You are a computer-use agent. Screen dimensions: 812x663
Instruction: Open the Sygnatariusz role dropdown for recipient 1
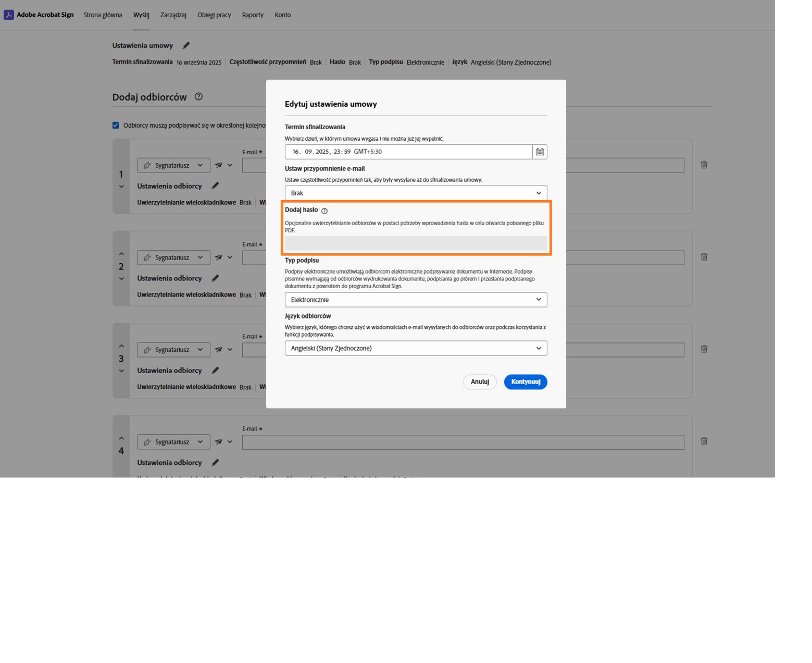pos(173,165)
